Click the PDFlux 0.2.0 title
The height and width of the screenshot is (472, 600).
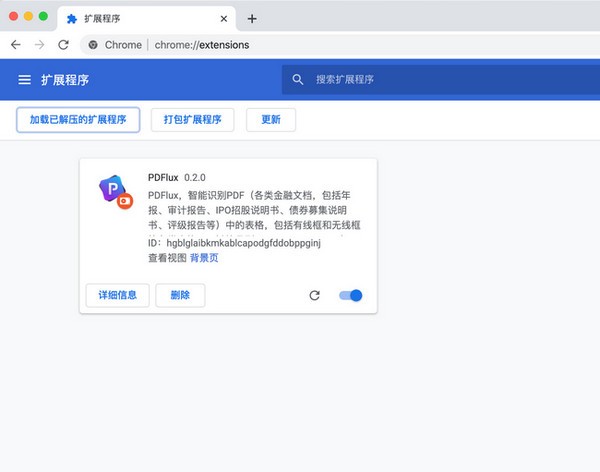[177, 178]
